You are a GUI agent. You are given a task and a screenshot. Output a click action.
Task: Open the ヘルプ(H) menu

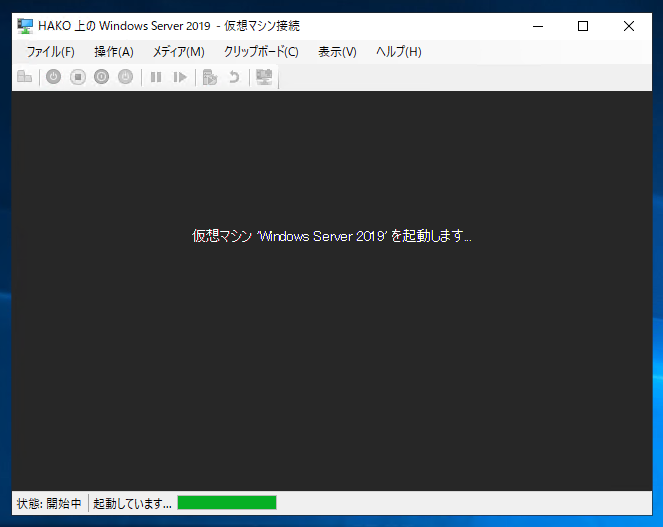[x=399, y=52]
